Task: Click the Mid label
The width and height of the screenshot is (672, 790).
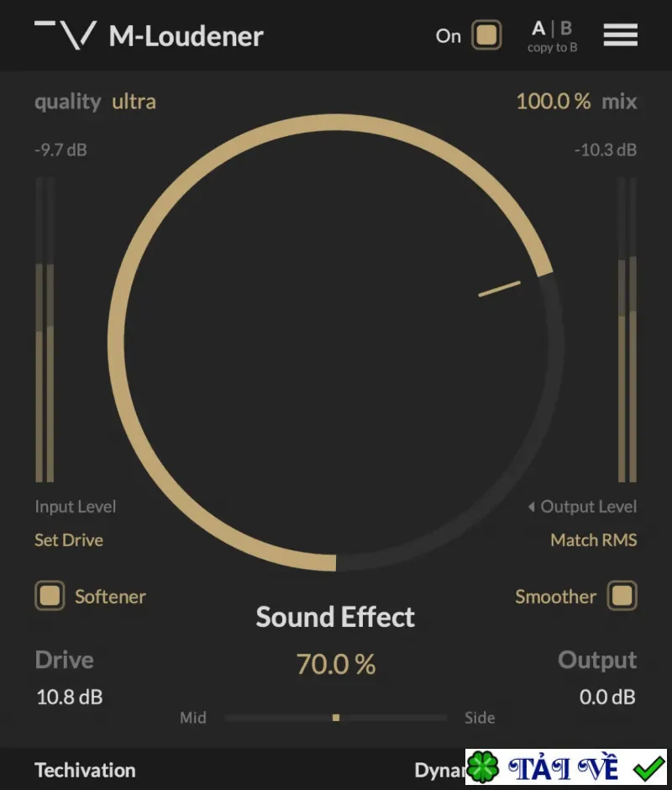Action: click(x=193, y=718)
